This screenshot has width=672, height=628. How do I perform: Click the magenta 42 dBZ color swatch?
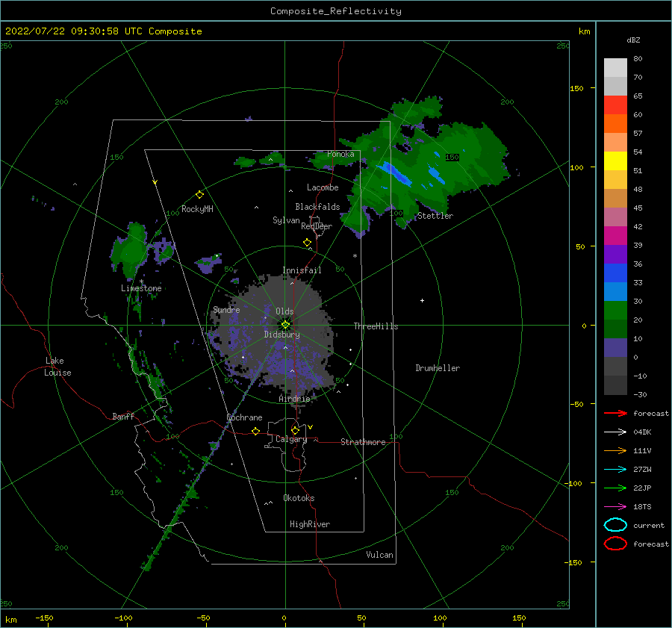pyautogui.click(x=615, y=235)
